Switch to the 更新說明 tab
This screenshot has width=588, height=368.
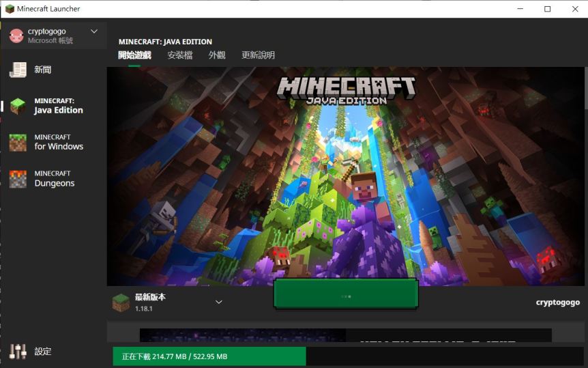(258, 55)
